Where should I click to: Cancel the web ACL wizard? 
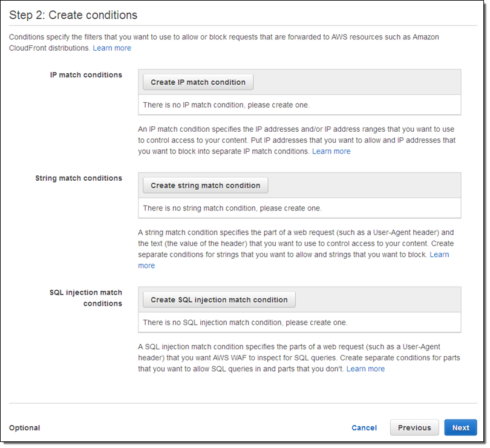(364, 428)
